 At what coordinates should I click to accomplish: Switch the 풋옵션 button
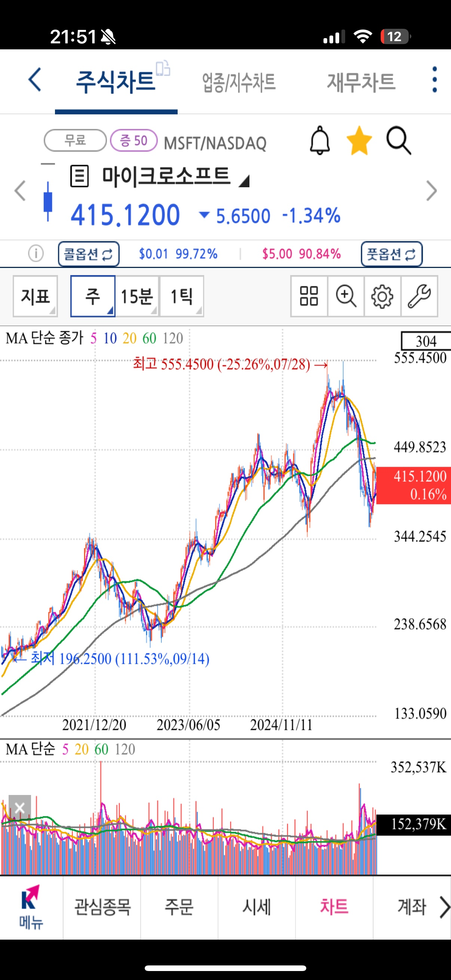[x=392, y=254]
